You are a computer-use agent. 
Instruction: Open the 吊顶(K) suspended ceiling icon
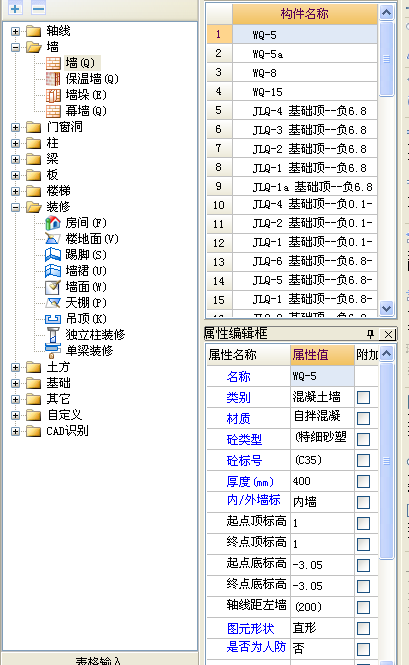pyautogui.click(x=53, y=319)
